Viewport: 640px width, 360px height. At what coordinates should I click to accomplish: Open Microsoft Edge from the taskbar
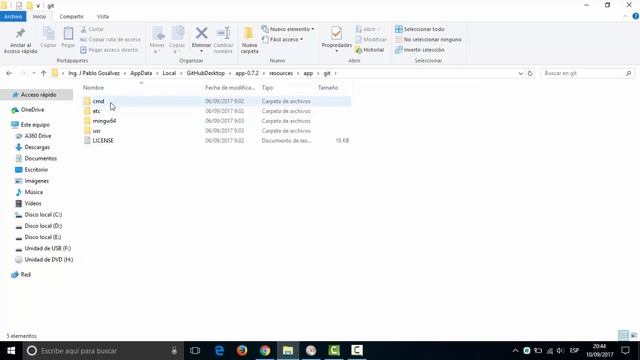point(219,351)
